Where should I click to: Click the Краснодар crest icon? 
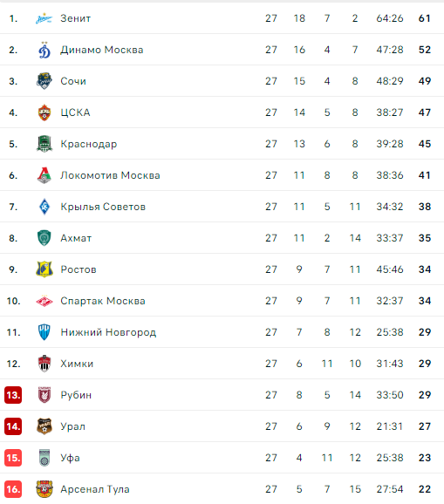click(44, 144)
